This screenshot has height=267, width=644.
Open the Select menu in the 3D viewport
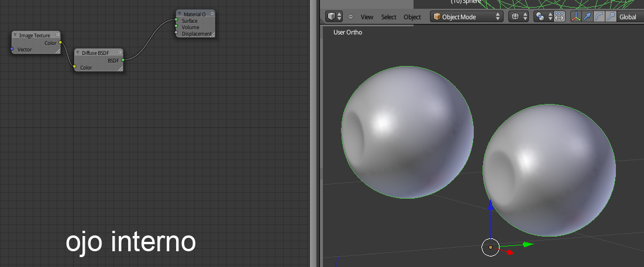click(388, 17)
